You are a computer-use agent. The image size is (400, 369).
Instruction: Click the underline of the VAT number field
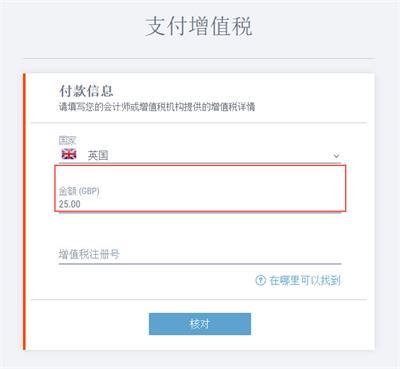[200, 263]
